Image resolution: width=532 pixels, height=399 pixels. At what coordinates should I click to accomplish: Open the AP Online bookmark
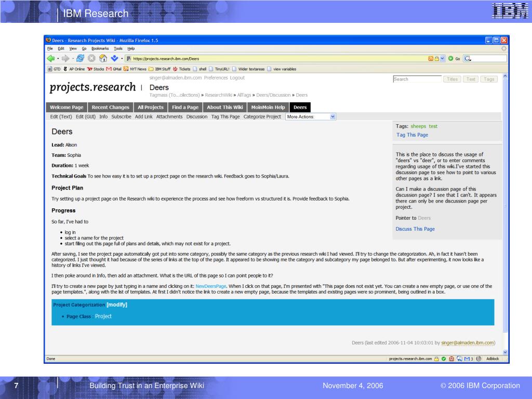tap(74, 69)
